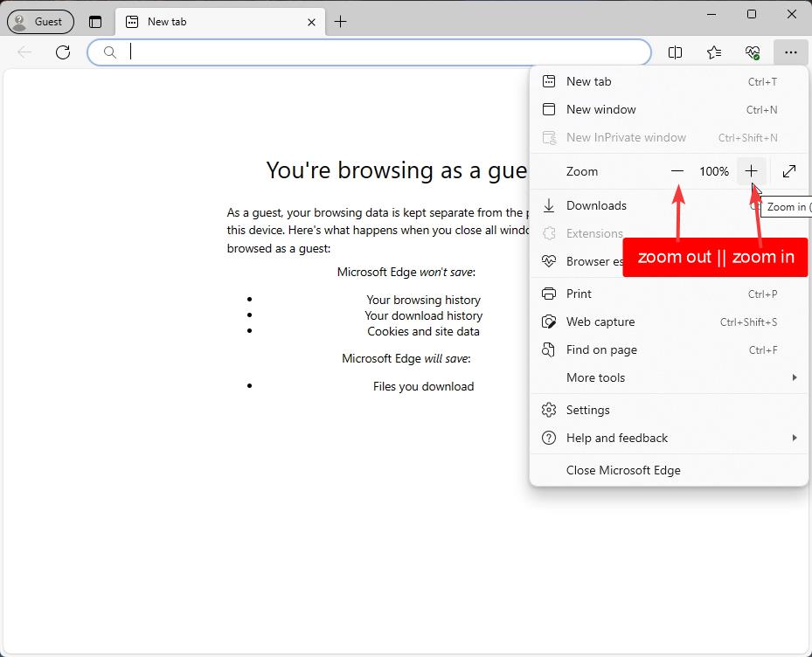Viewport: 812px width, 657px height.
Task: Open the Settings and more ellipsis menu
Action: coord(790,52)
